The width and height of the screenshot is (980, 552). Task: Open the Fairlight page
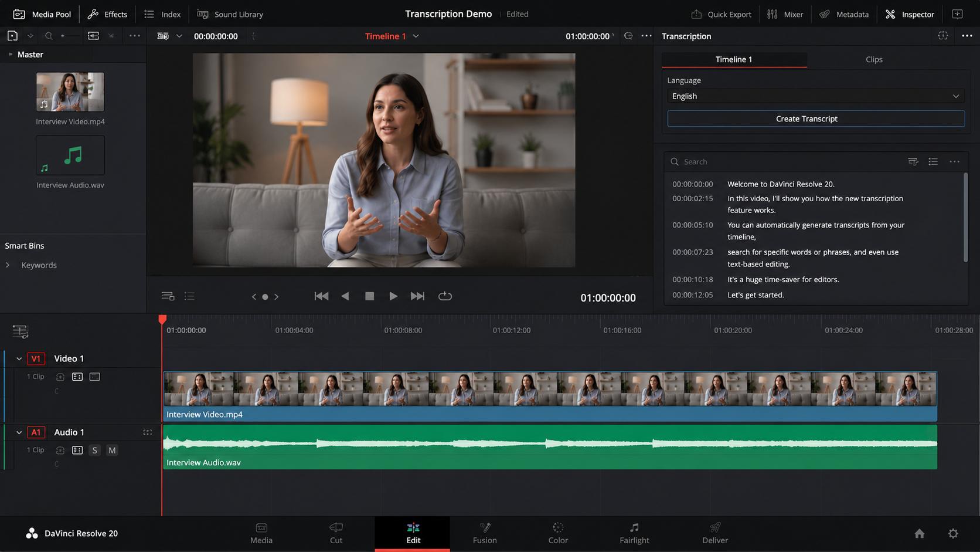[x=634, y=533]
